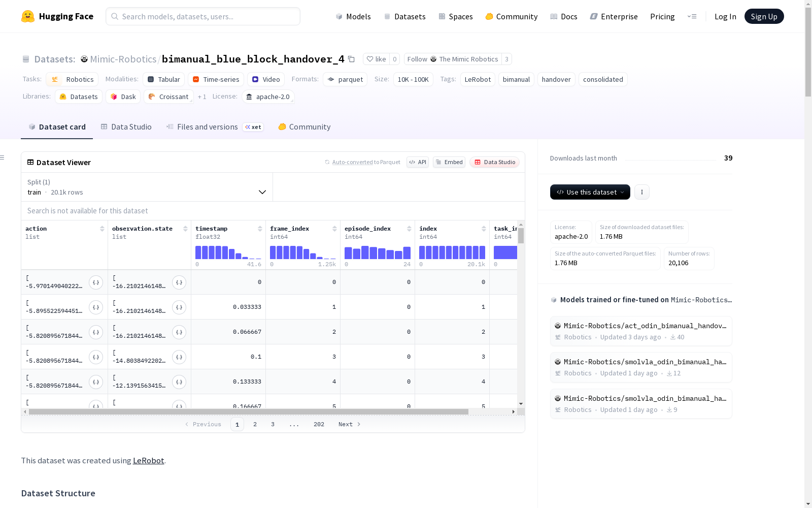Open the more options kebab beside Use this dataset
812x508 pixels.
point(642,192)
